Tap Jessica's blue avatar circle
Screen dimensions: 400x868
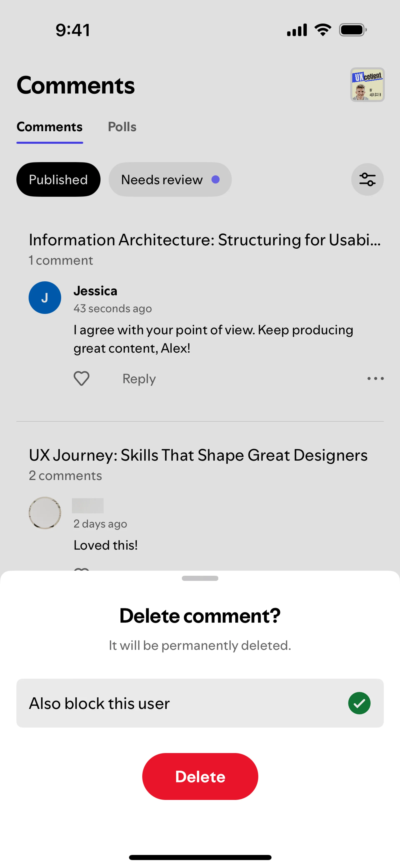pos(45,298)
